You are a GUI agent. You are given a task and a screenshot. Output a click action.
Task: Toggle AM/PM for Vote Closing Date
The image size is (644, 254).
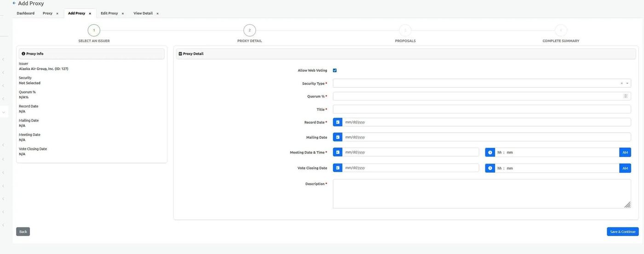click(625, 168)
